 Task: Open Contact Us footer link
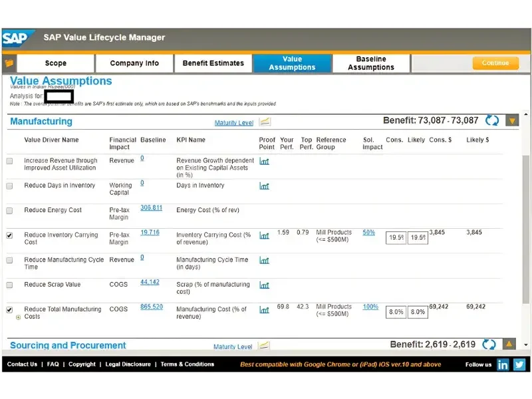coord(22,364)
